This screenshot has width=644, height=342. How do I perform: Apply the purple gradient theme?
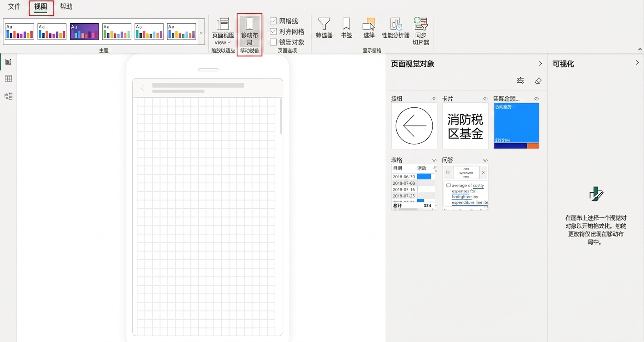click(85, 32)
